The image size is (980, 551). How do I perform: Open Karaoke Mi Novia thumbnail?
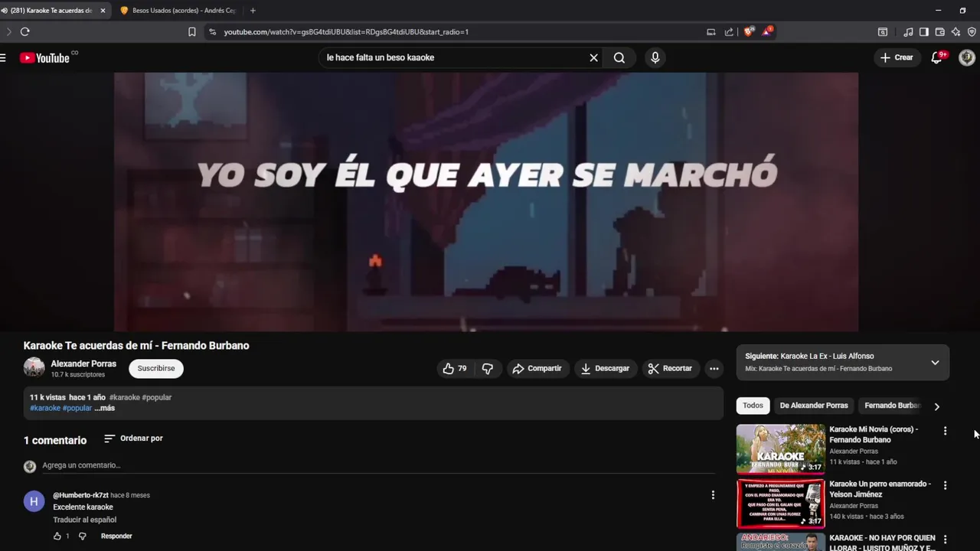pyautogui.click(x=781, y=449)
